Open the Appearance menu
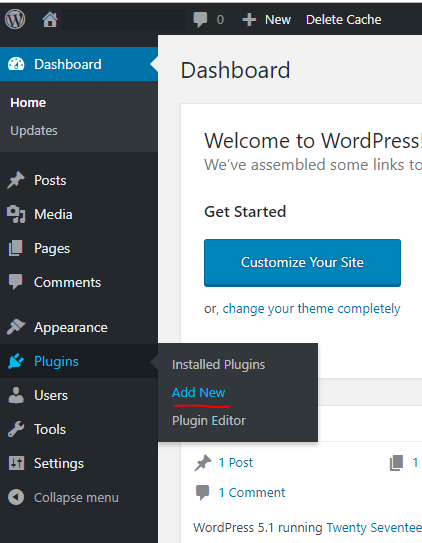 (x=71, y=328)
